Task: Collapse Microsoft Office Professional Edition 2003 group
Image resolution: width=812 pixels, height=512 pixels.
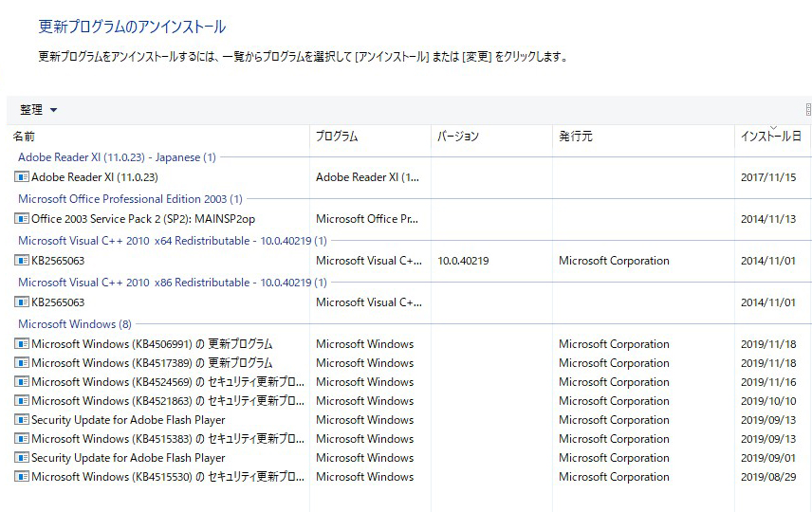Action: (x=130, y=199)
